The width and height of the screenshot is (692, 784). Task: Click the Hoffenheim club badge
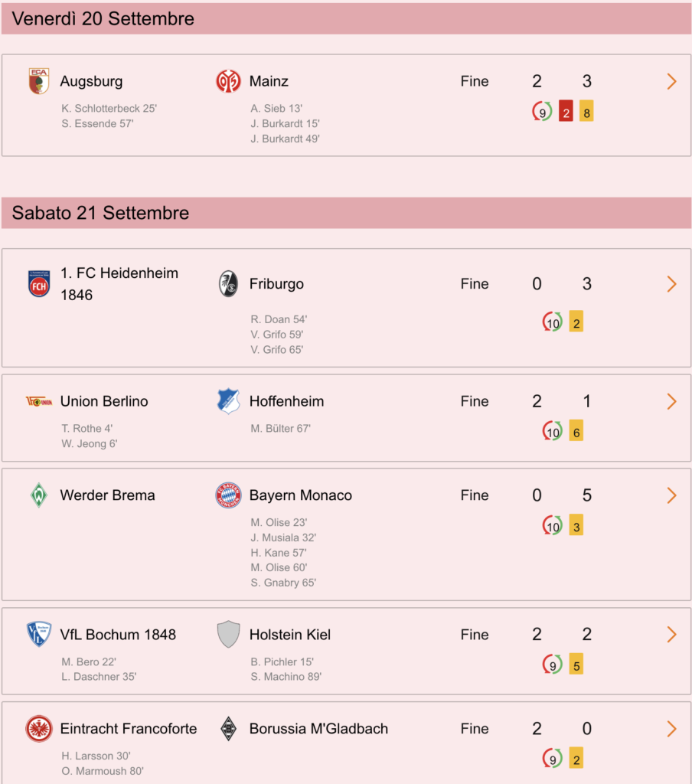(228, 401)
